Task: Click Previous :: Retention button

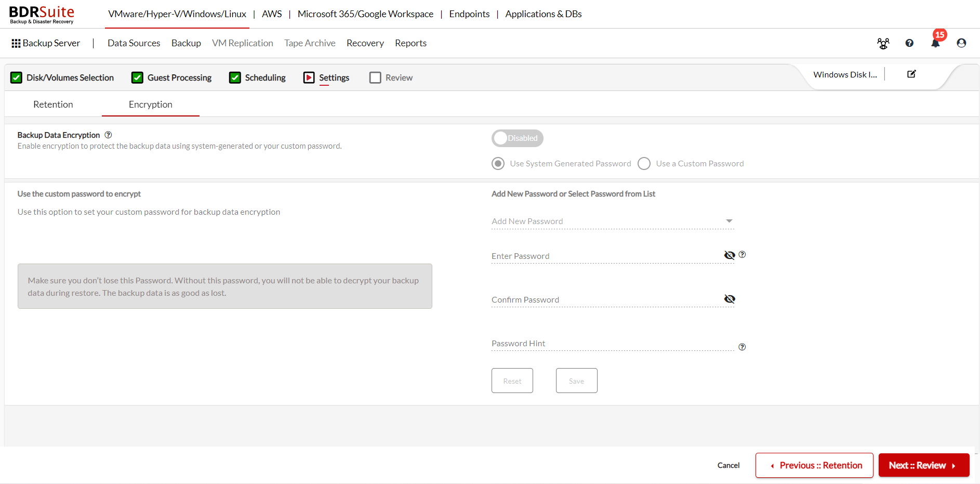Action: [x=814, y=465]
